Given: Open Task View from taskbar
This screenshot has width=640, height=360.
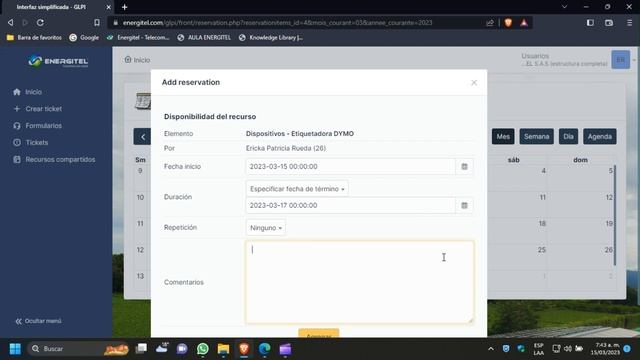Looking at the screenshot, I should (141, 349).
